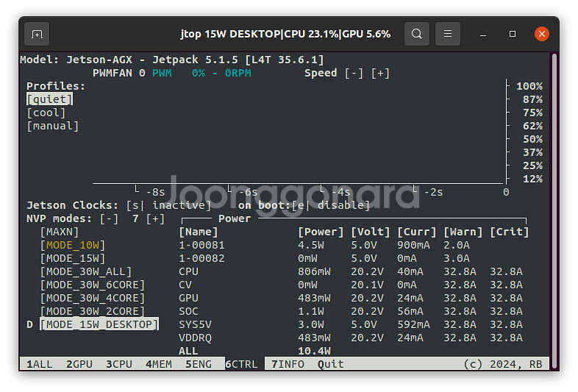Increase fan speed with [+]

pyautogui.click(x=380, y=73)
